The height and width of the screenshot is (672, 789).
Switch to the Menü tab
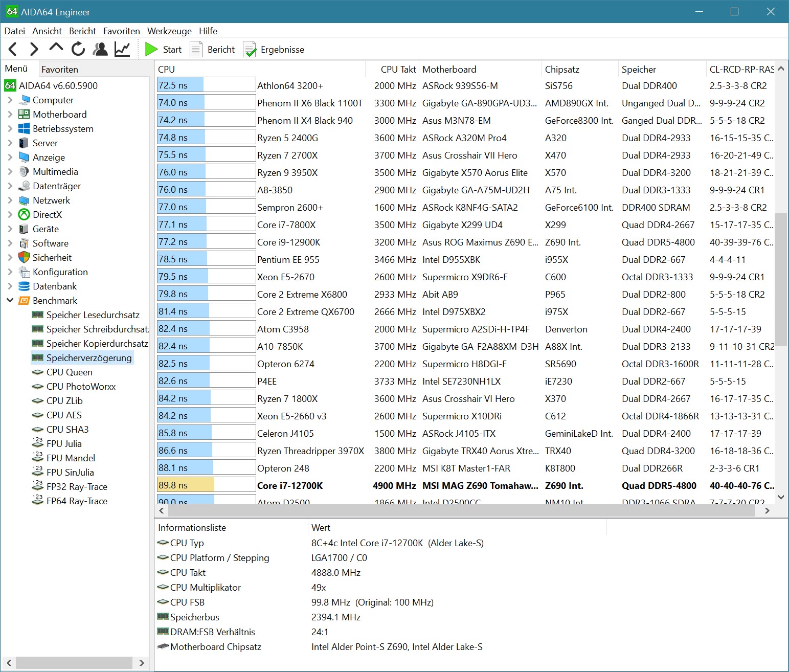[x=16, y=69]
